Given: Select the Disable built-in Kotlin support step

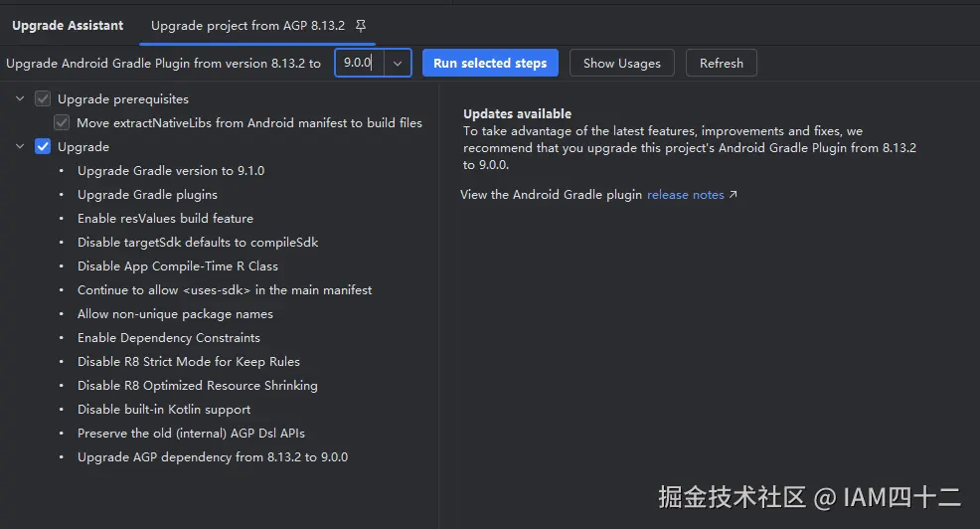Looking at the screenshot, I should (164, 410).
